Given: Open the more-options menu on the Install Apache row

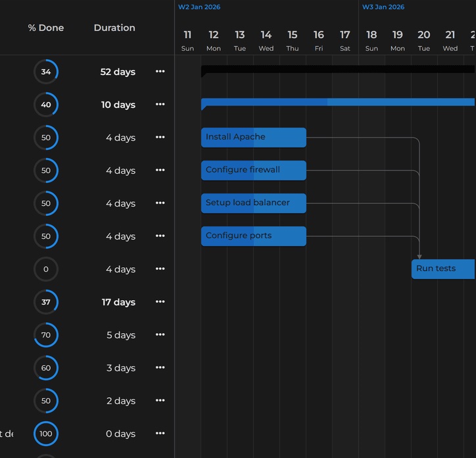Looking at the screenshot, I should pyautogui.click(x=160, y=137).
